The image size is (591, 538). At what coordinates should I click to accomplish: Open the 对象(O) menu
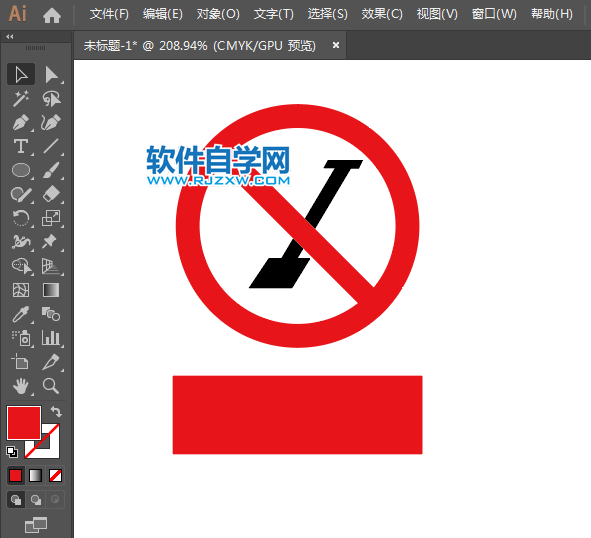tap(218, 14)
